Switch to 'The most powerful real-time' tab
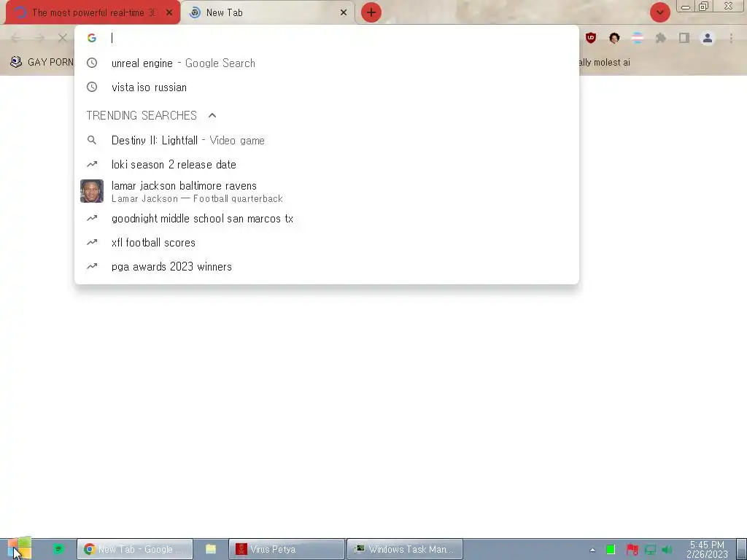The height and width of the screenshot is (560, 747). (x=93, y=13)
